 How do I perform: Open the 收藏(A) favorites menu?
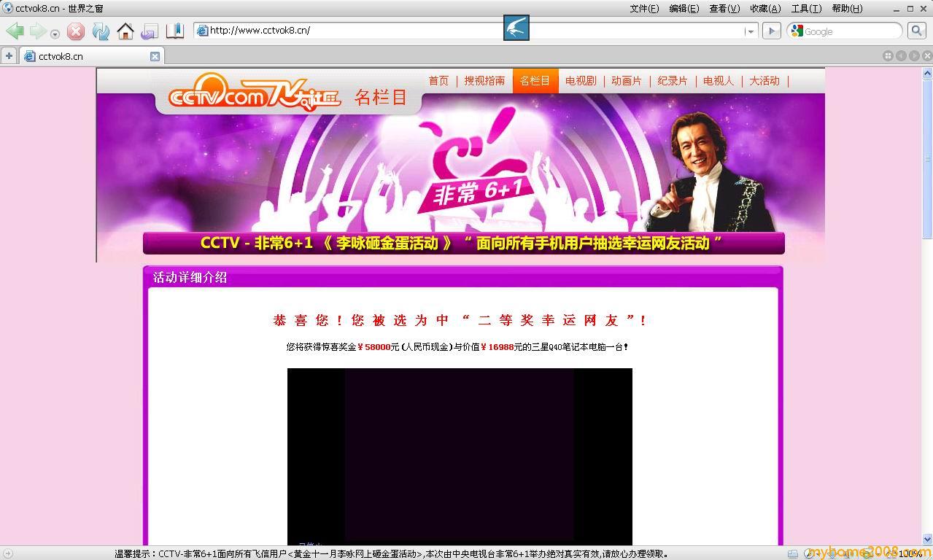coord(764,9)
